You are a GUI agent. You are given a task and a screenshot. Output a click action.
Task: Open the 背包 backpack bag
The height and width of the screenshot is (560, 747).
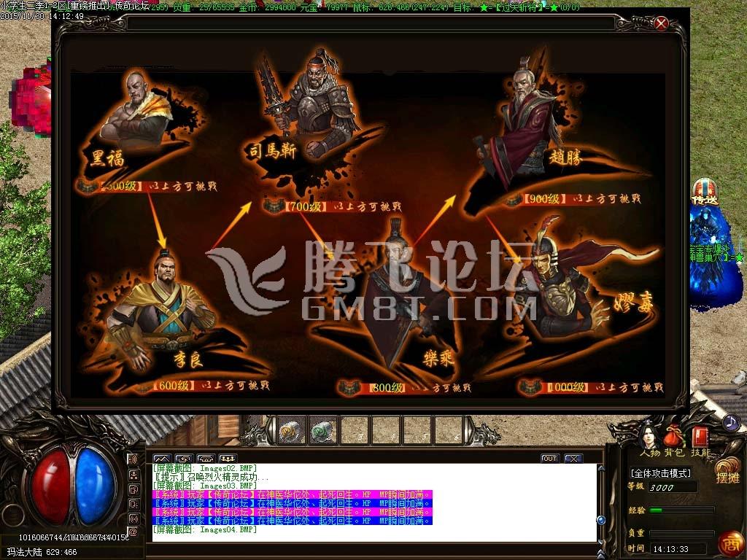(674, 440)
